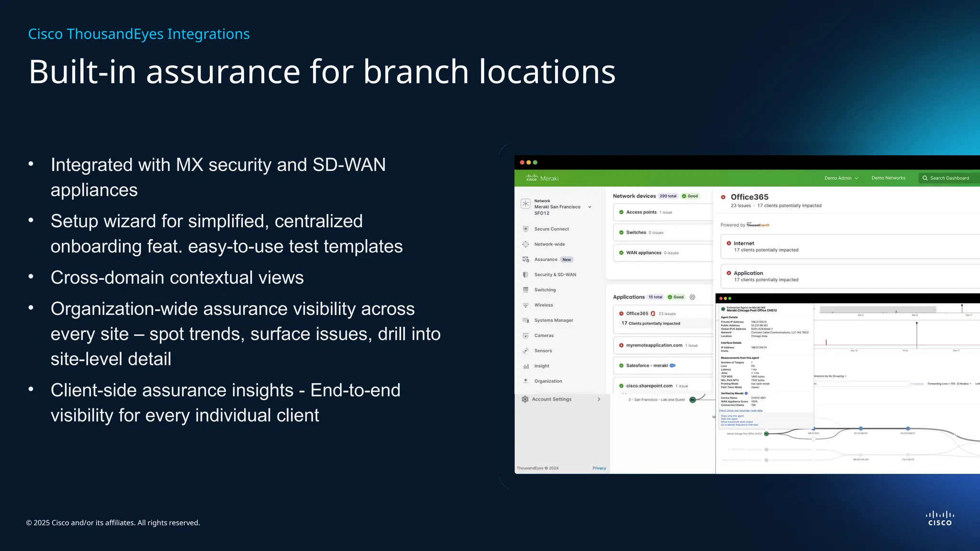Image resolution: width=980 pixels, height=551 pixels.
Task: Open Assurance via its sidebar icon
Action: point(525,259)
